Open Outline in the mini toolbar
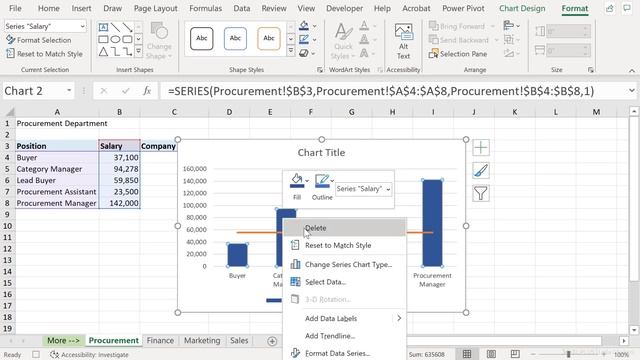The width and height of the screenshot is (640, 360). pyautogui.click(x=322, y=187)
